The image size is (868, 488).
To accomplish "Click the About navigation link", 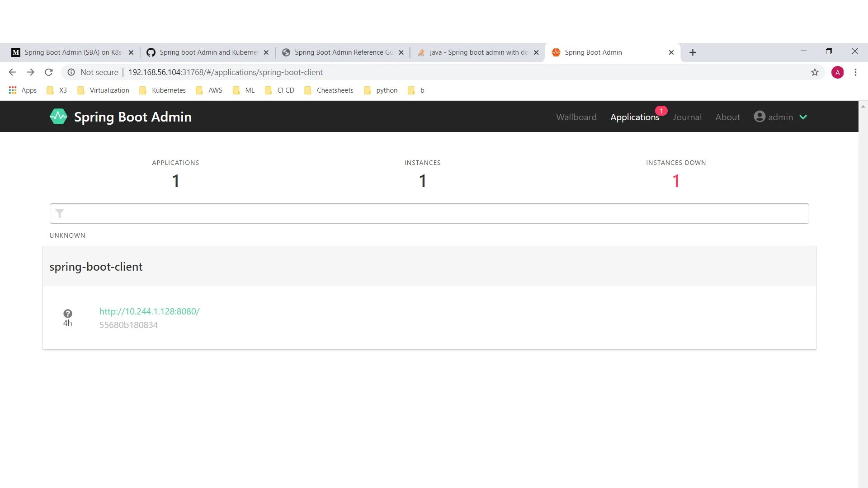I will [727, 117].
